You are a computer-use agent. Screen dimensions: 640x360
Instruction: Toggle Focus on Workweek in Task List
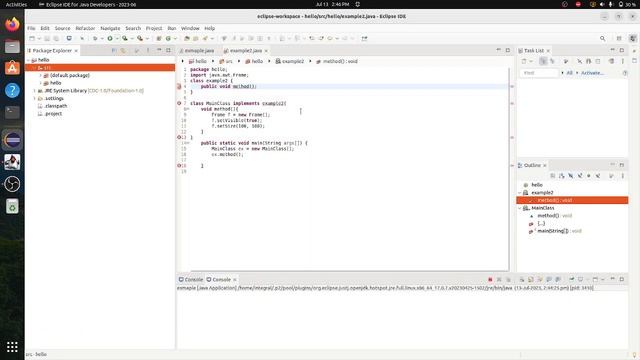point(566,61)
